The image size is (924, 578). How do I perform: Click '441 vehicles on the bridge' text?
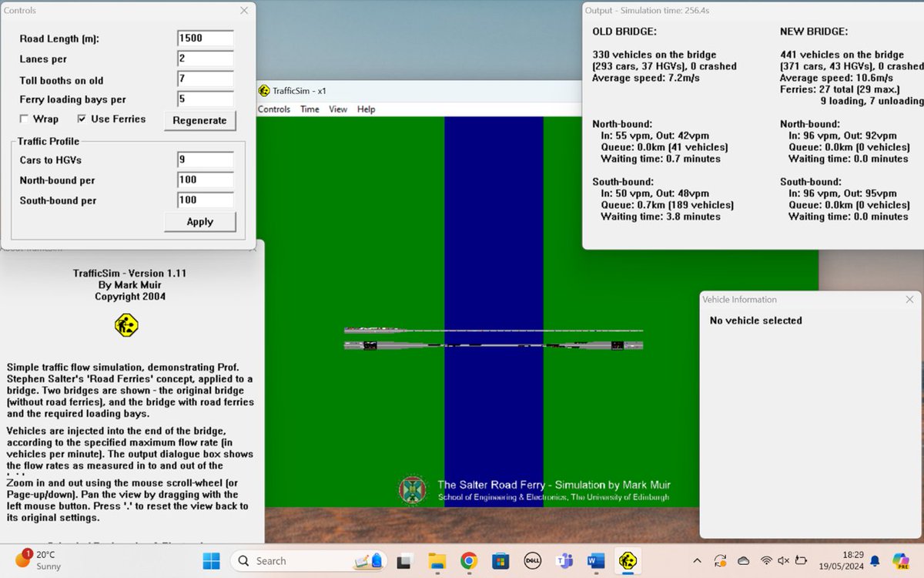click(842, 55)
